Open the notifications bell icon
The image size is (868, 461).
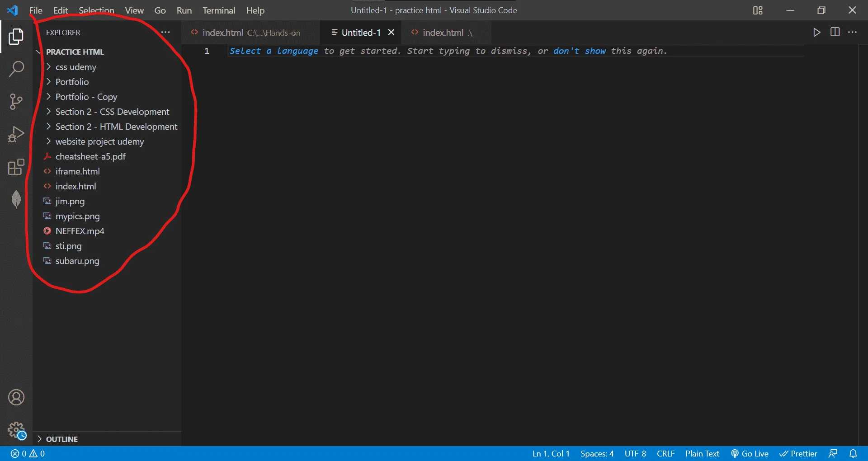point(853,453)
